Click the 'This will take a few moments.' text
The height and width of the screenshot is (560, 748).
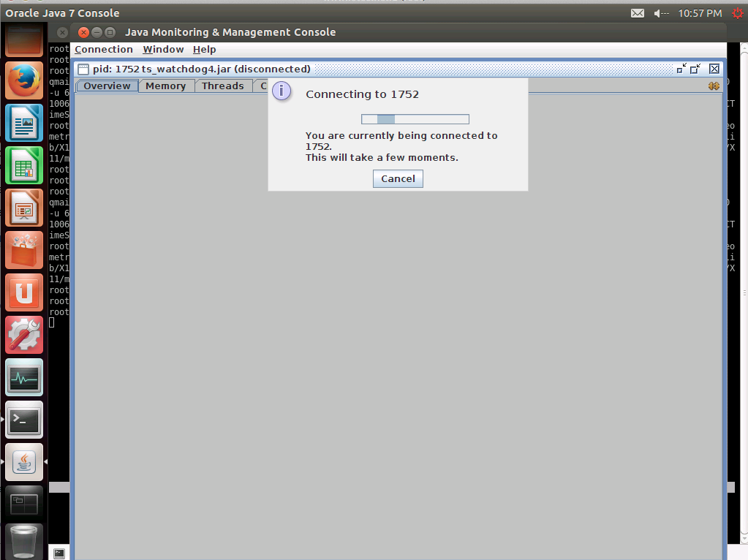click(382, 158)
